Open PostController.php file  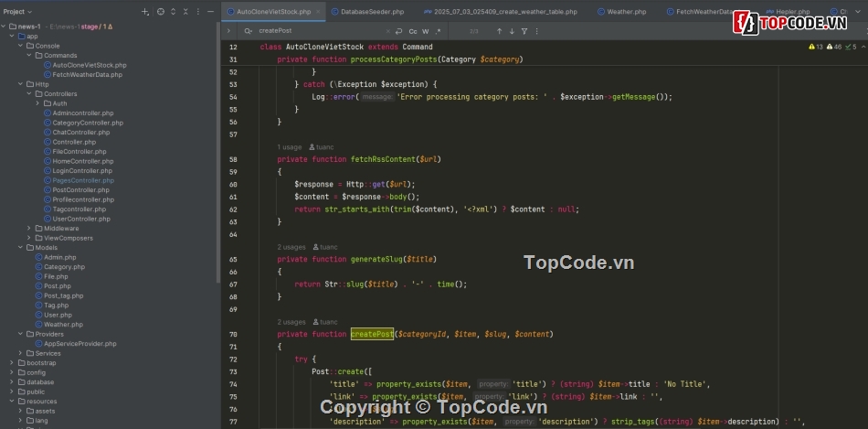point(77,190)
